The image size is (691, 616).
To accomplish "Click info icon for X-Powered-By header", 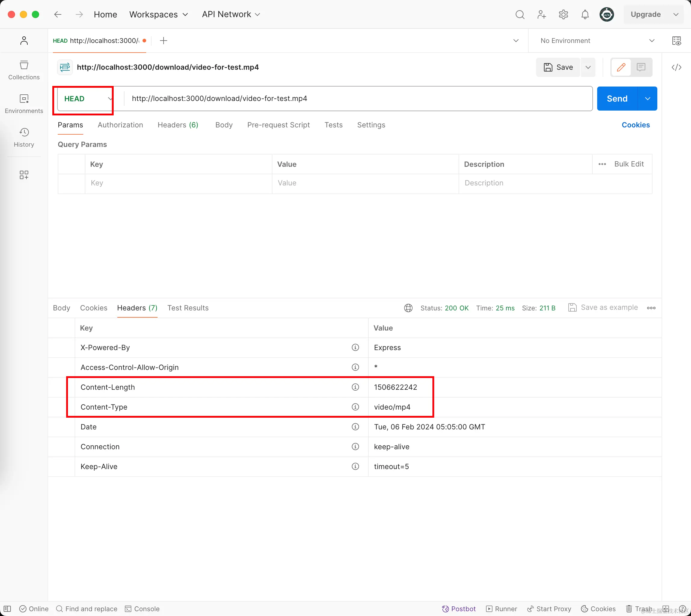I will click(355, 347).
